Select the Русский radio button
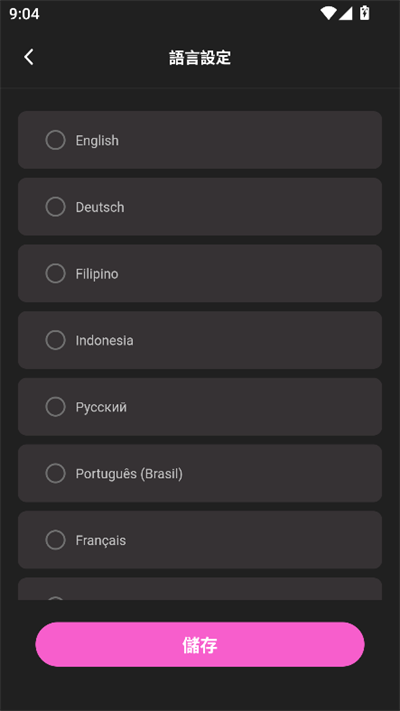 point(55,407)
